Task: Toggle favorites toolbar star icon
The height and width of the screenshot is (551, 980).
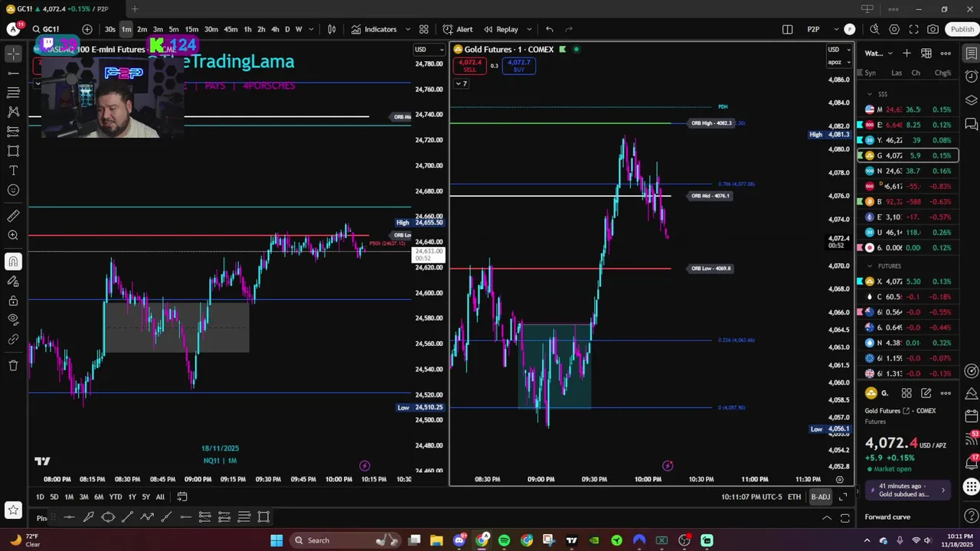Action: click(13, 510)
